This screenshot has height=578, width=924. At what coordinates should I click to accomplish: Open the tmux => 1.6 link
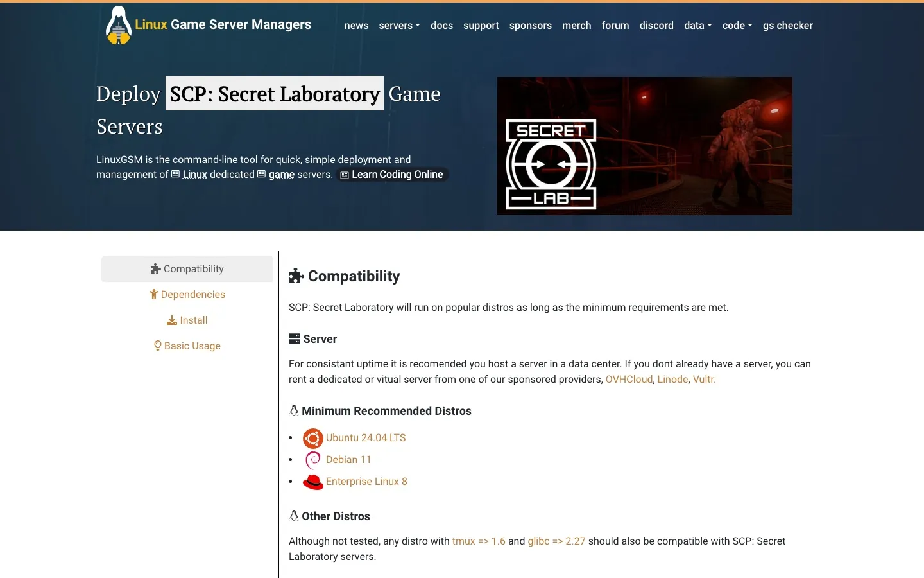click(x=479, y=541)
